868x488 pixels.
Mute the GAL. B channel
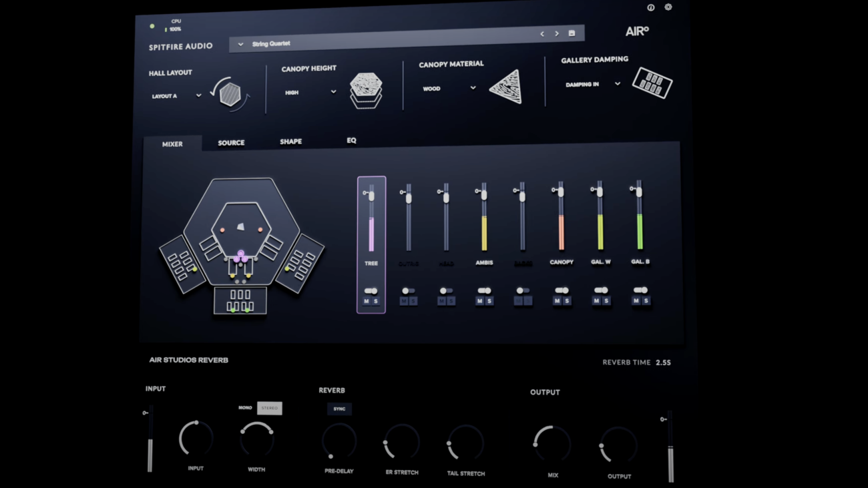point(636,300)
